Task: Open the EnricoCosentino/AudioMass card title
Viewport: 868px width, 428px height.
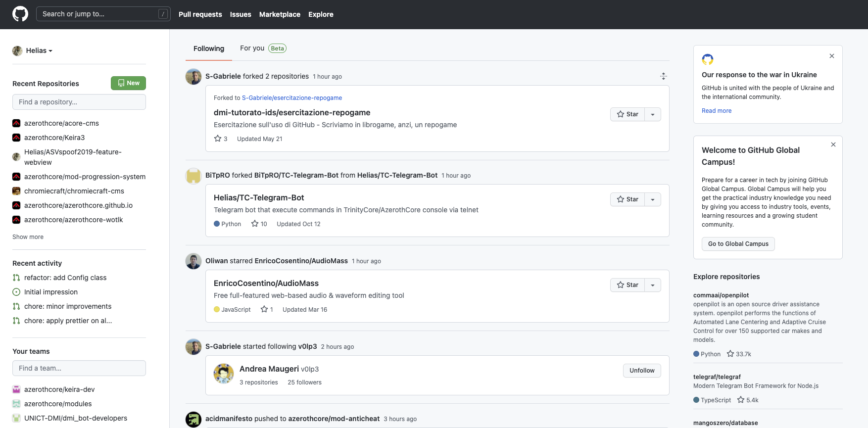Action: pos(266,283)
